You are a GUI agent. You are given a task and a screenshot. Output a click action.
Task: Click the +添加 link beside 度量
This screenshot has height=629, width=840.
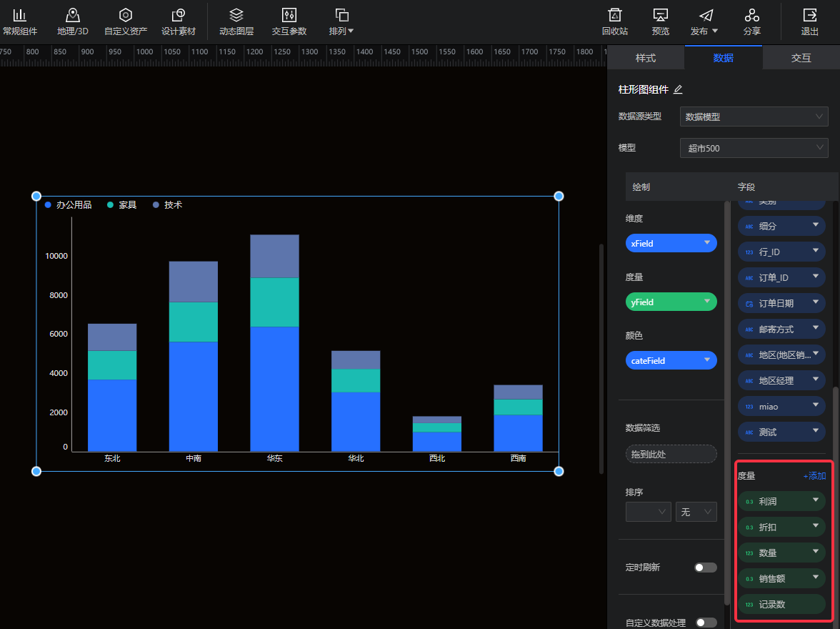(x=814, y=476)
